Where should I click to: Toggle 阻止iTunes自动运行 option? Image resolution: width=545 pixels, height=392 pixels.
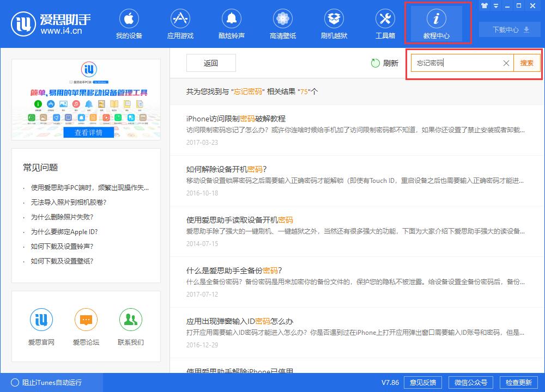(46, 383)
